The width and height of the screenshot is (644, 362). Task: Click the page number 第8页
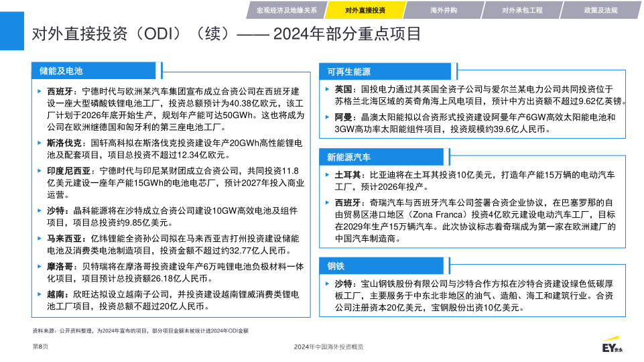tap(40, 347)
